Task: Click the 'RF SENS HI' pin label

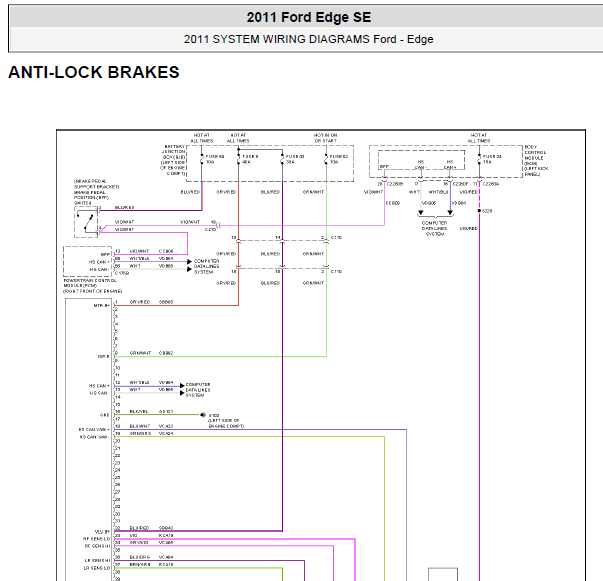Action: click(97, 546)
